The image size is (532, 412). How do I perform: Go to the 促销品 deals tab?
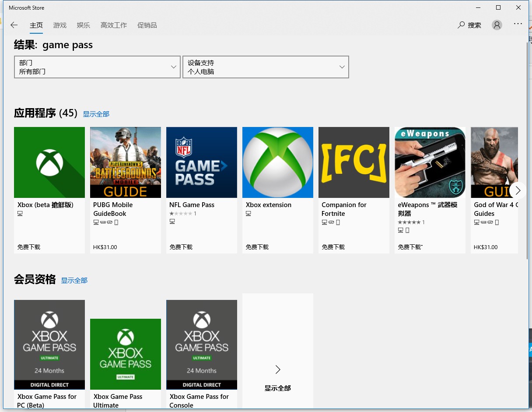147,25
